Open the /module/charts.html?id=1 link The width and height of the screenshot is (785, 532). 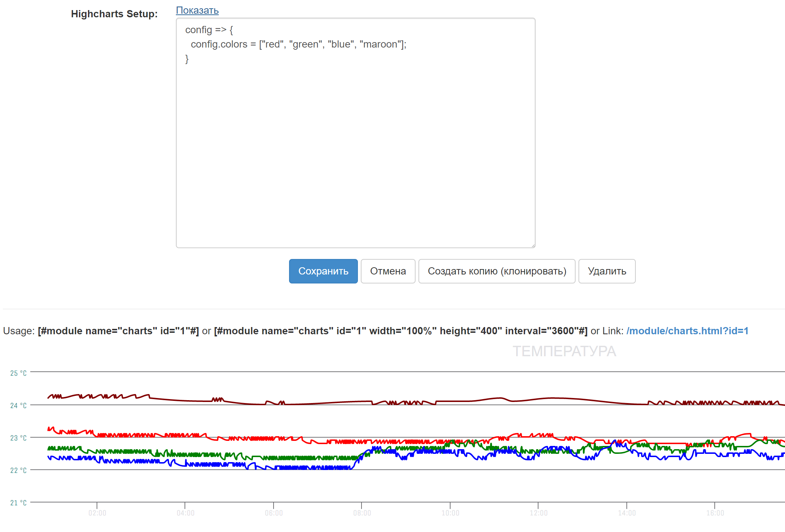(x=687, y=331)
